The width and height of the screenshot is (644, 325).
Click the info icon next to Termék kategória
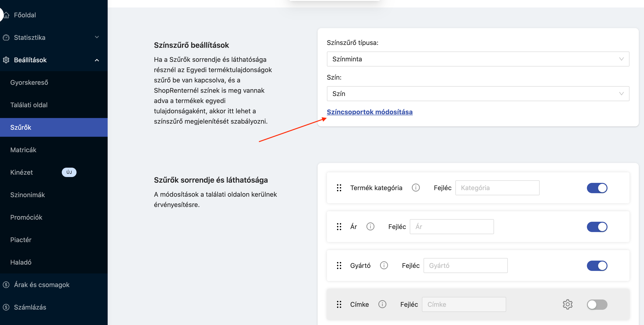point(416,188)
